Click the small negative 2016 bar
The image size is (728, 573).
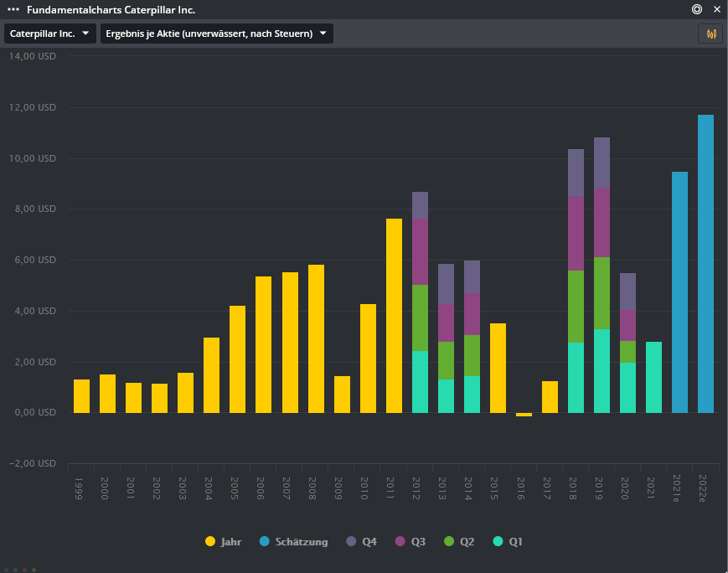coord(524,415)
